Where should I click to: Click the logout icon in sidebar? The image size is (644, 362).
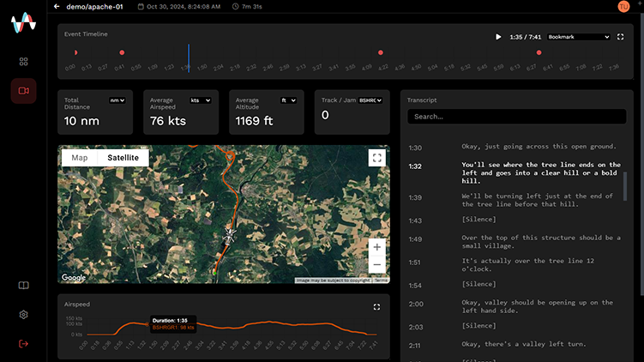point(23,343)
